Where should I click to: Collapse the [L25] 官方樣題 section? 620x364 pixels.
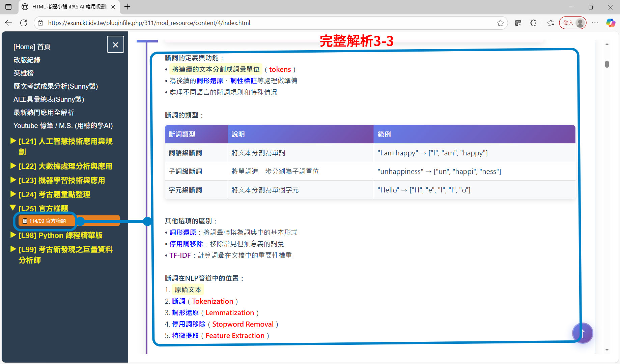pyautogui.click(x=43, y=208)
